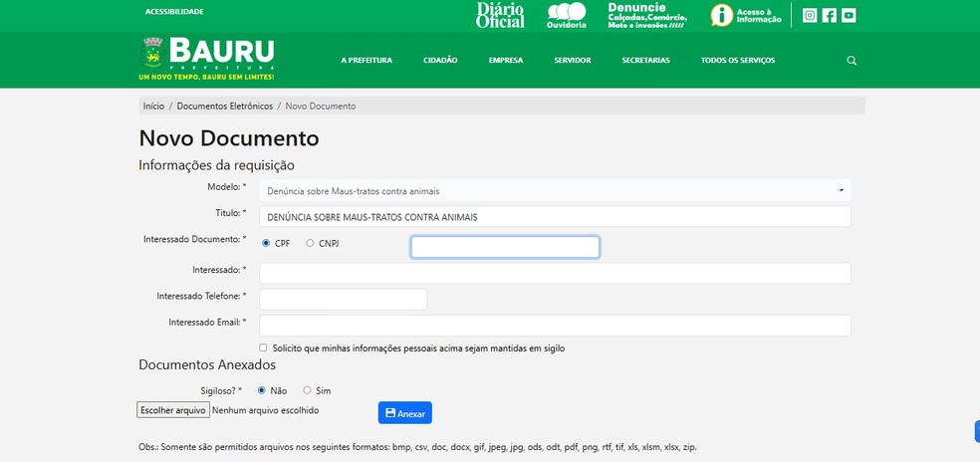Select Sim for Sigiloso
980x462 pixels.
[307, 390]
